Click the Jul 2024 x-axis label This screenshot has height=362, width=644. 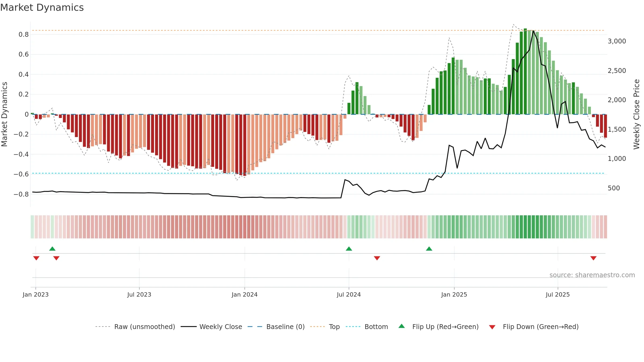tap(349, 294)
